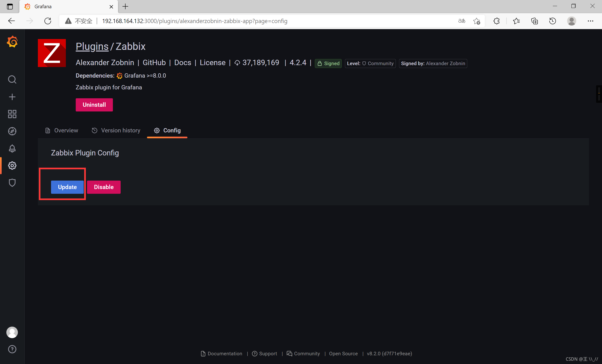Open browser extensions puzzle icon

click(x=496, y=21)
